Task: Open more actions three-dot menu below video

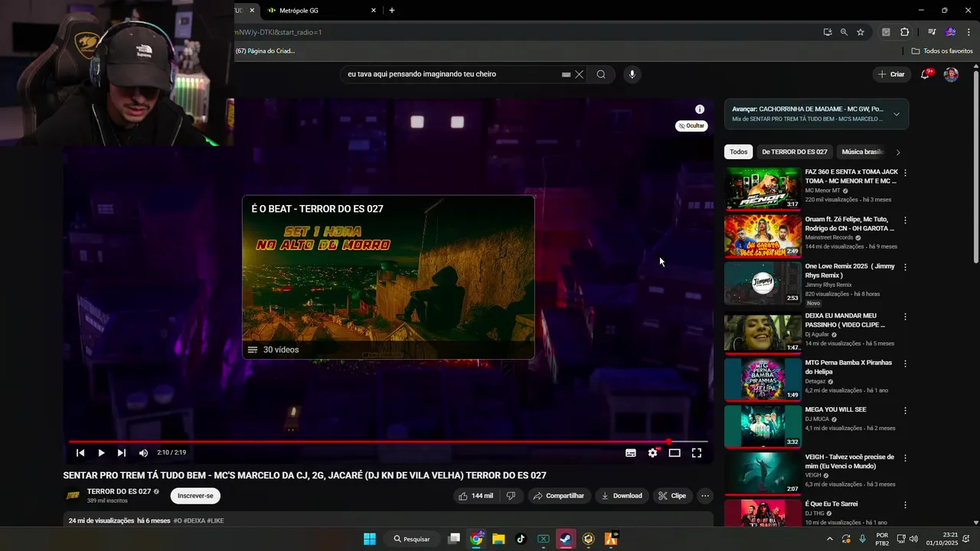Action: click(x=705, y=496)
